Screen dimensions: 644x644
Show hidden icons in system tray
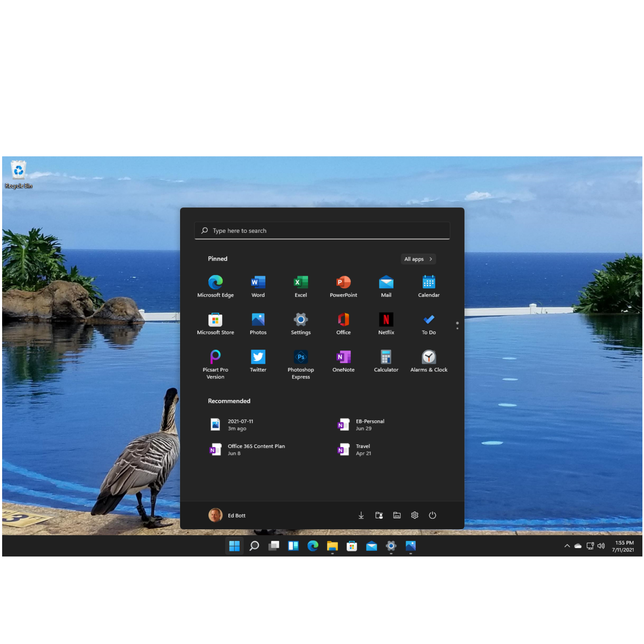coord(567,546)
